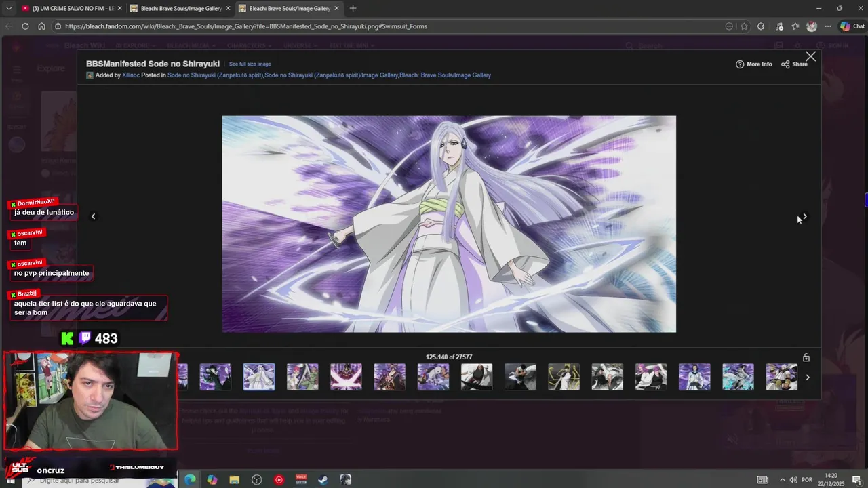Click the lock icon above the thumbnail strip
The height and width of the screenshot is (488, 868).
coord(806,357)
